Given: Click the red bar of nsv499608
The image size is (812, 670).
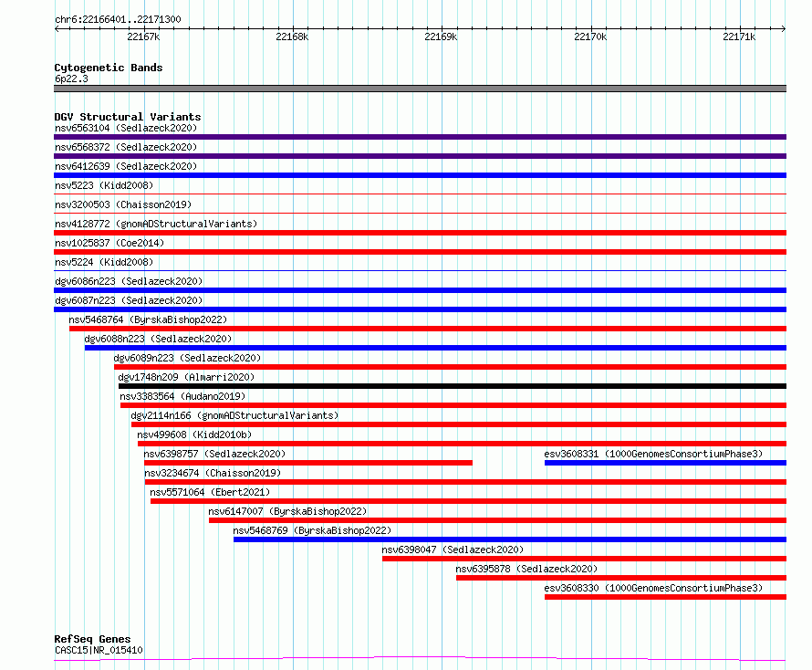Looking at the screenshot, I should [462, 444].
